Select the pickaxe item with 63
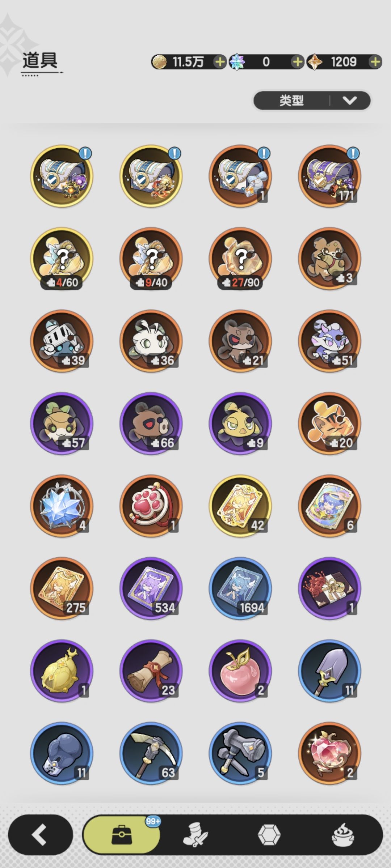The height and width of the screenshot is (868, 391). [151, 753]
